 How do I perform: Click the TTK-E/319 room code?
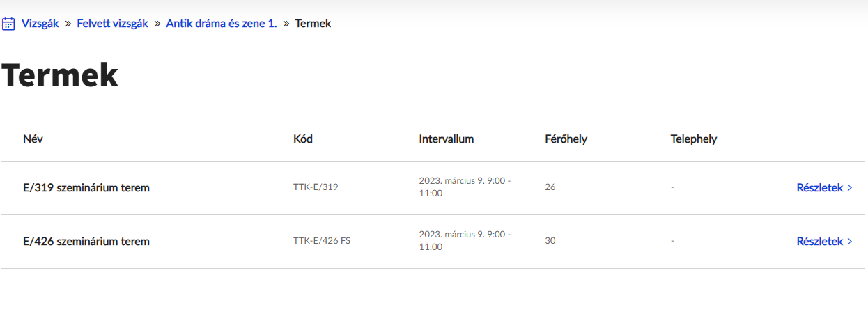tap(316, 187)
